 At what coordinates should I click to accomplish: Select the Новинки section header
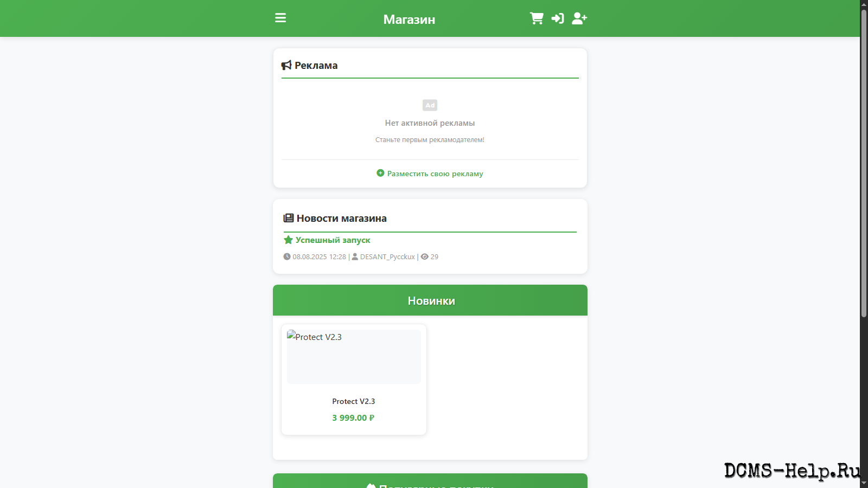pyautogui.click(x=430, y=300)
